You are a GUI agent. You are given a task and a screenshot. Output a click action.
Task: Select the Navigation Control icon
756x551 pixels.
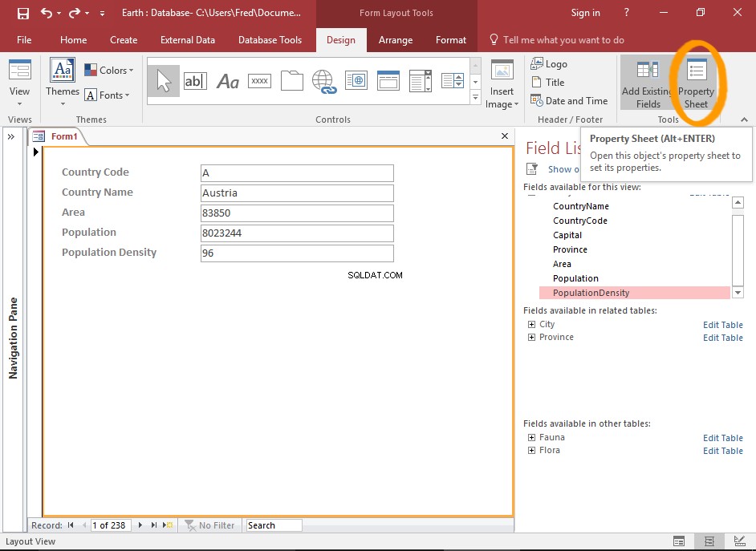388,81
